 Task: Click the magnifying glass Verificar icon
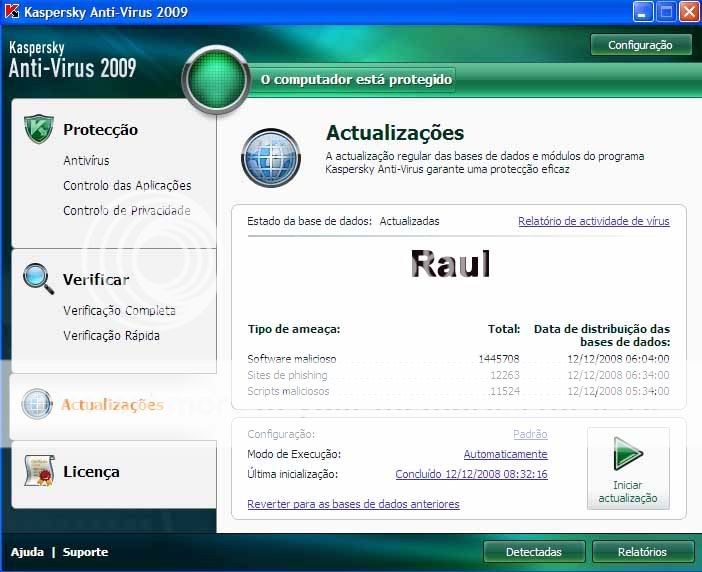38,278
